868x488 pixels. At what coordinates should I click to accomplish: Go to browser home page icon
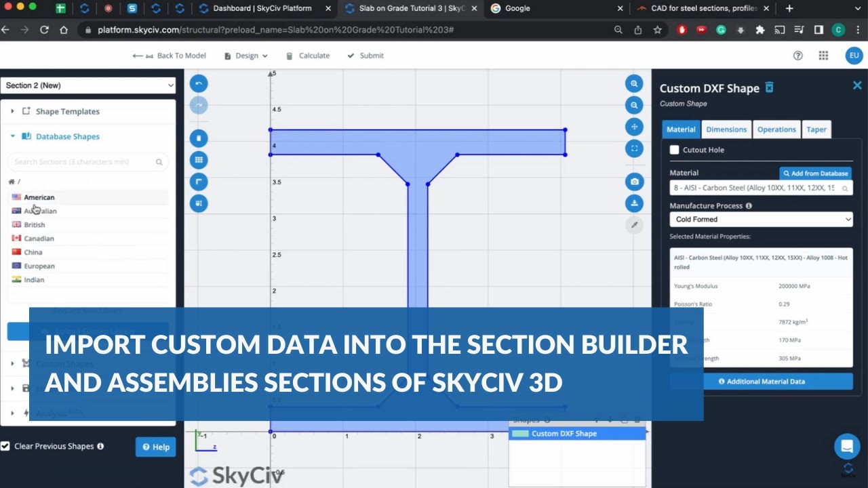[64, 30]
